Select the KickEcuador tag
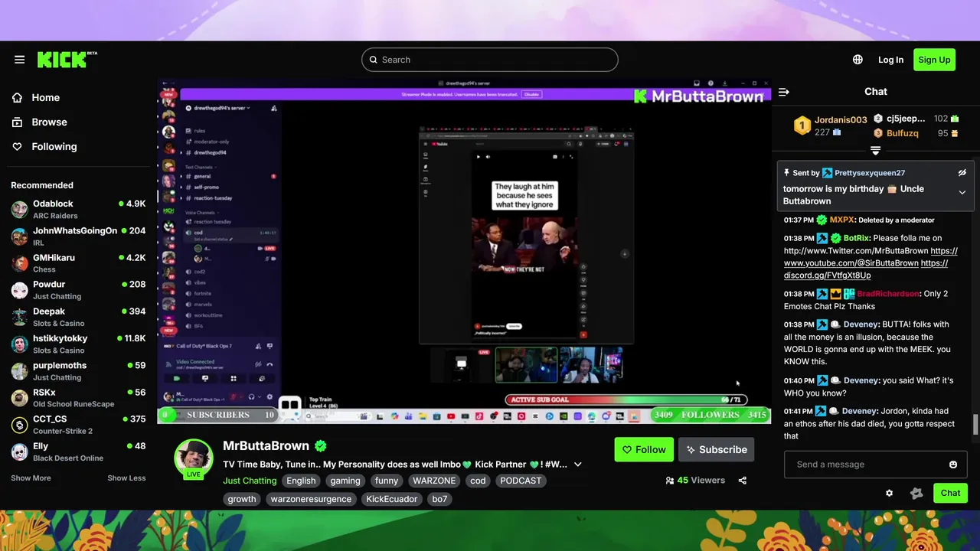 pyautogui.click(x=392, y=499)
